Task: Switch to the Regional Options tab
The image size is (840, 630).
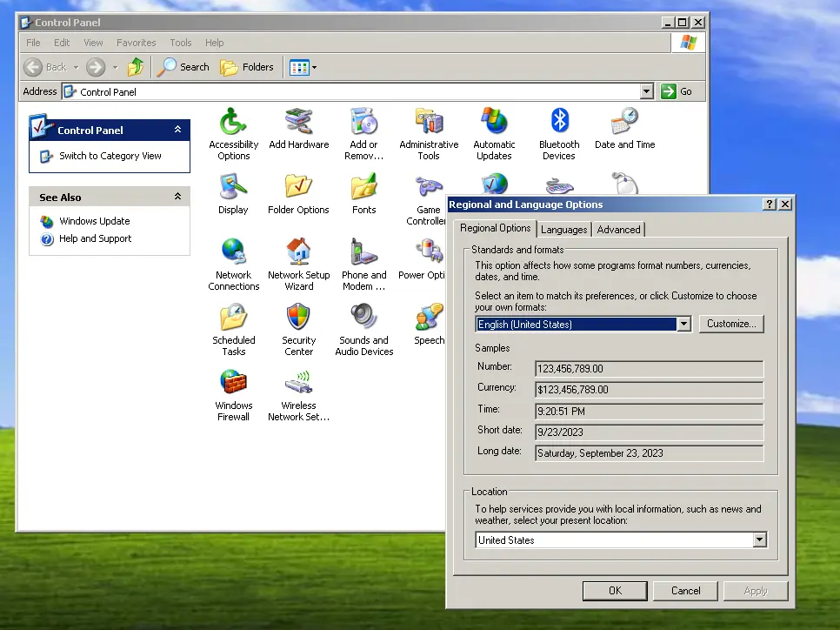Action: pyautogui.click(x=495, y=228)
